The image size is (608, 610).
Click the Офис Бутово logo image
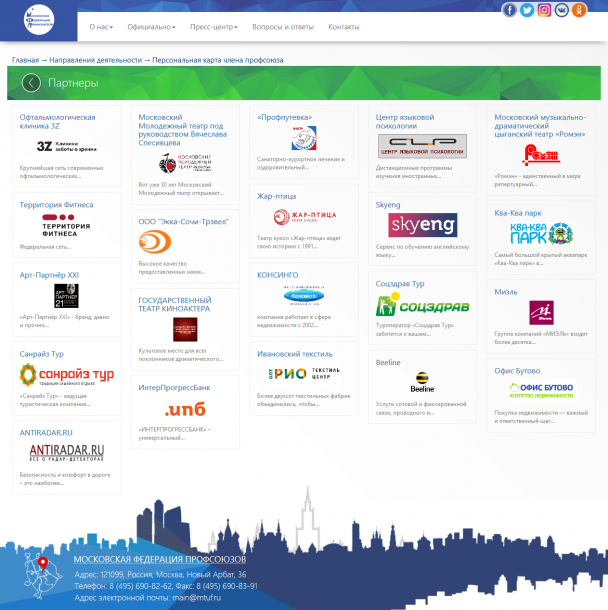click(x=541, y=391)
